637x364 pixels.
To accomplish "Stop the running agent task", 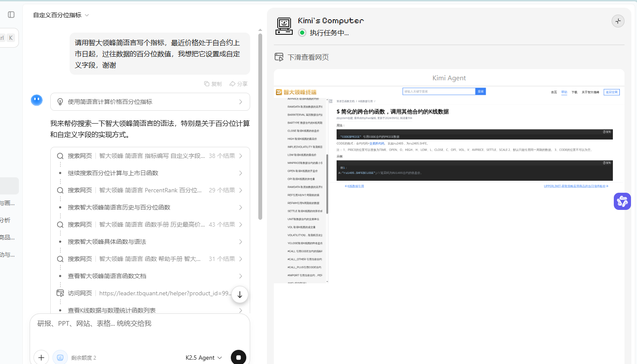I will click(239, 357).
